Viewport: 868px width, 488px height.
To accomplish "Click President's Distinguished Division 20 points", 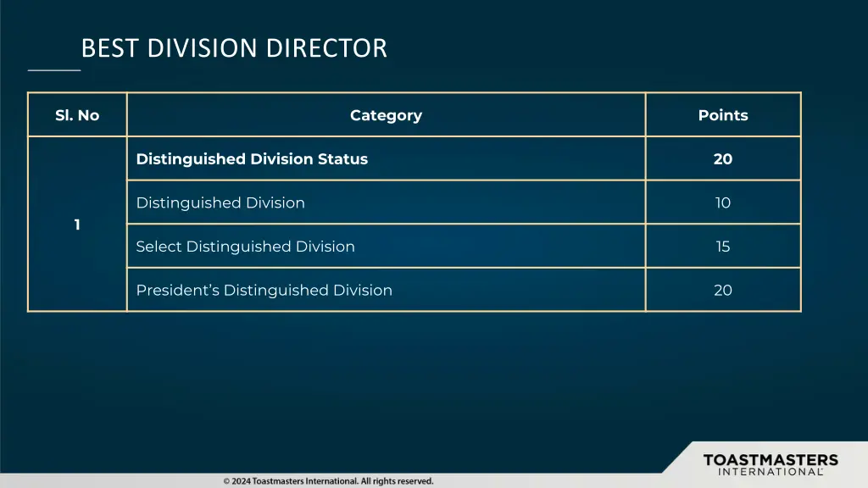I will pyautogui.click(x=723, y=290).
